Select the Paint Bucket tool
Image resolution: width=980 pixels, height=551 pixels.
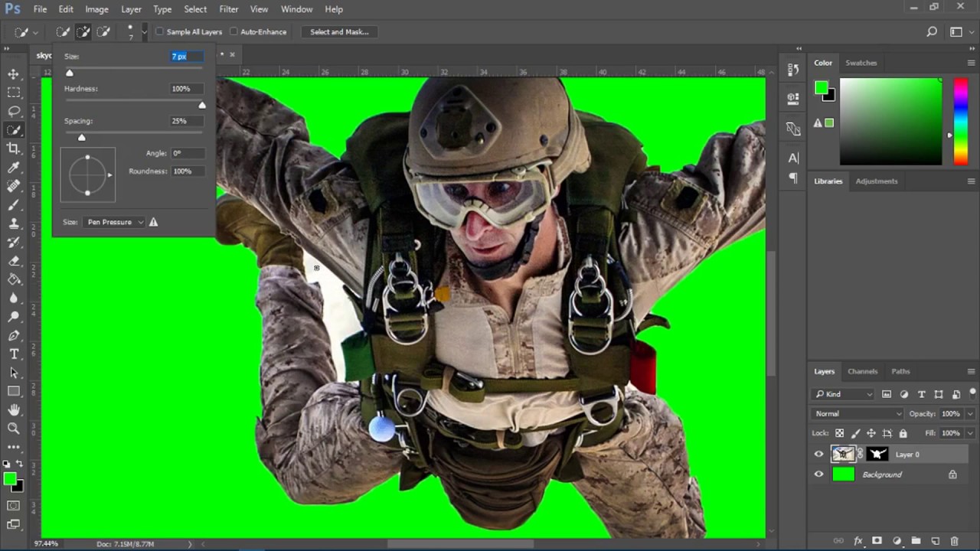pos(14,280)
